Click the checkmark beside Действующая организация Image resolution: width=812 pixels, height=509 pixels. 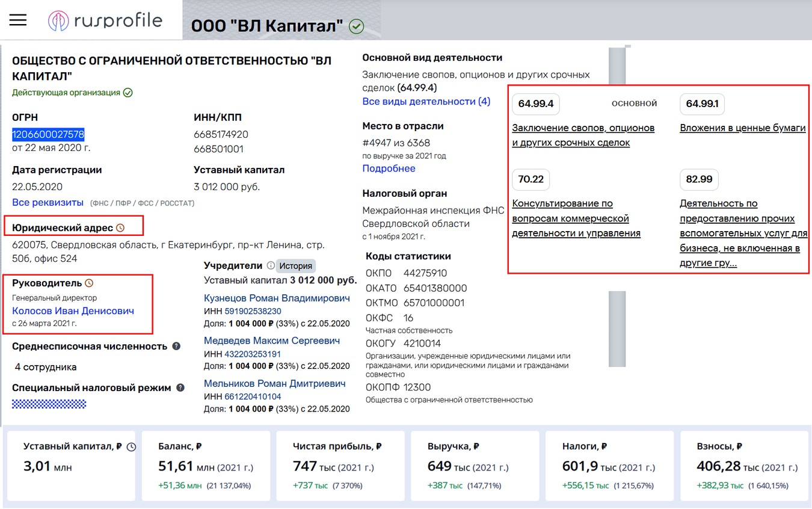coord(128,93)
